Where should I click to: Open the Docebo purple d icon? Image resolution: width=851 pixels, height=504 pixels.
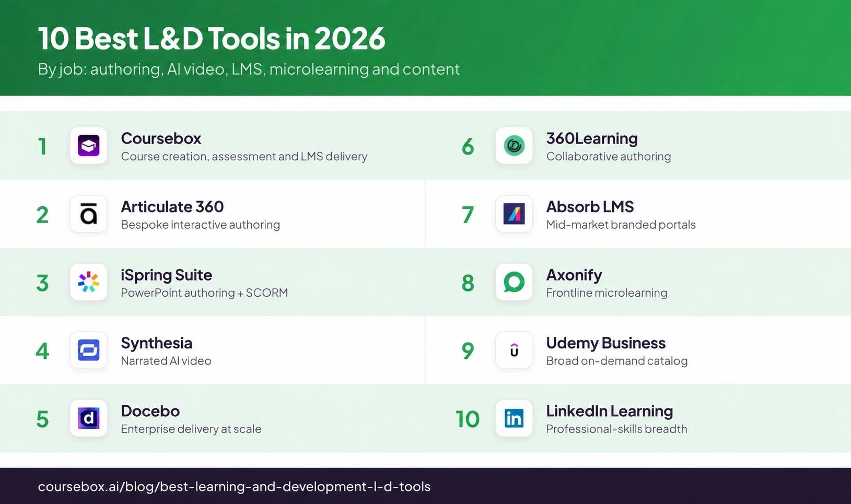88,418
